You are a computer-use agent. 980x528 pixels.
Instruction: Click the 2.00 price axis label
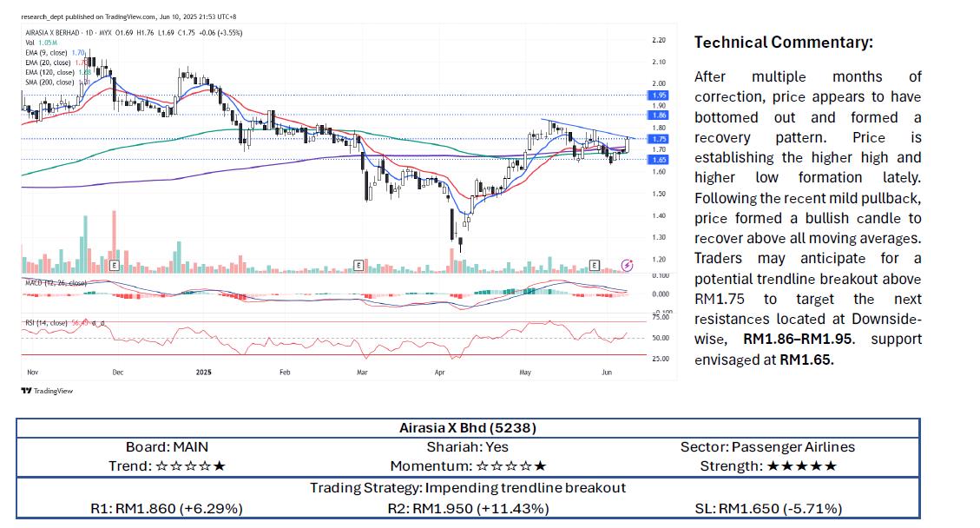pos(659,83)
